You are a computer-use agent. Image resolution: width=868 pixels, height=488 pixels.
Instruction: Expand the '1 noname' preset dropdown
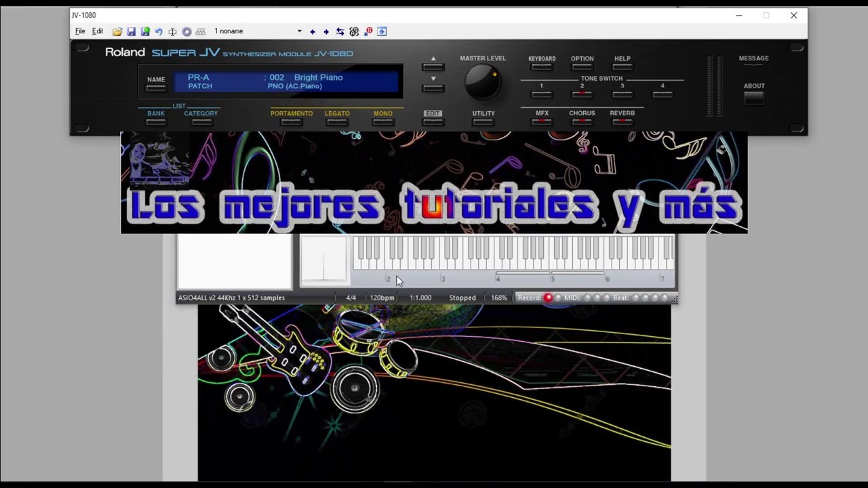tap(299, 31)
